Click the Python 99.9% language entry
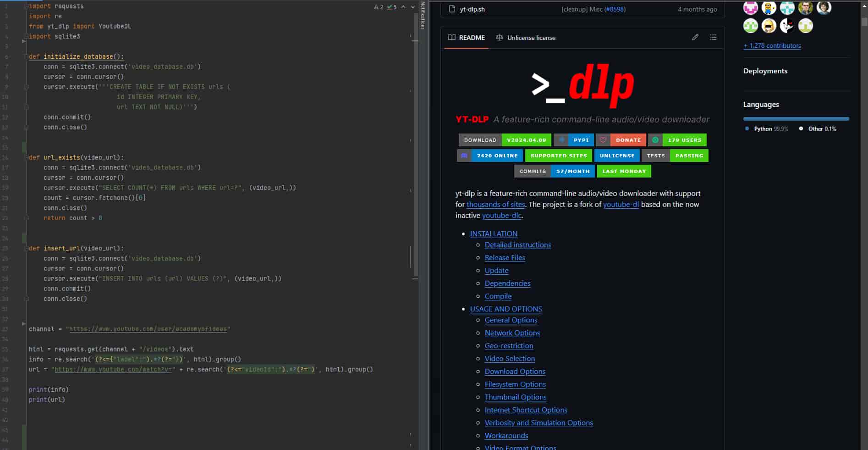868x450 pixels. [767, 129]
